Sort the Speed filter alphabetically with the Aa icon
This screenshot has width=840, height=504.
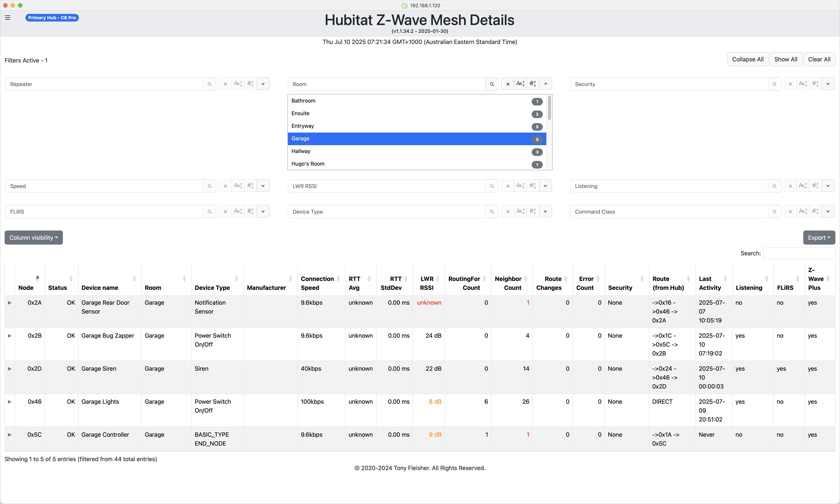238,186
